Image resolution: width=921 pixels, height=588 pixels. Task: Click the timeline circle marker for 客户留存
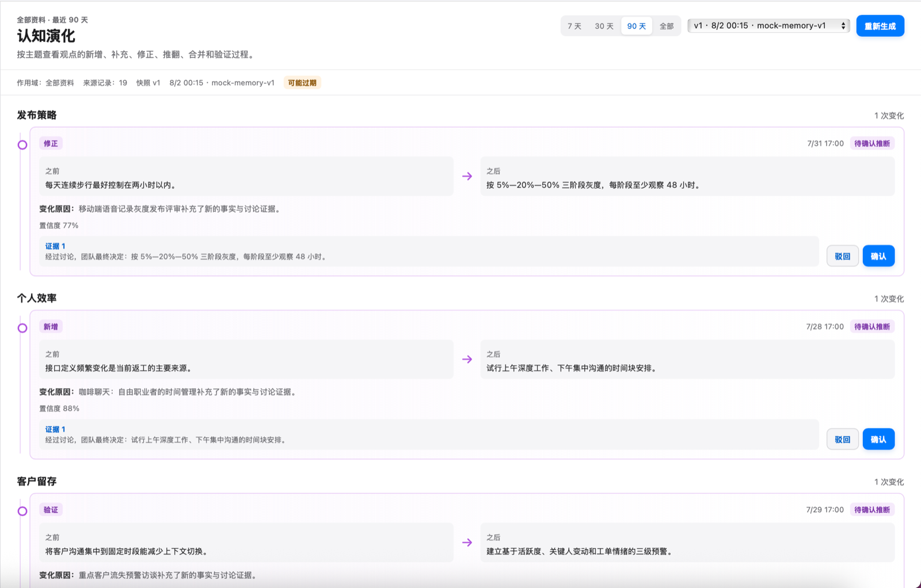pos(22,511)
